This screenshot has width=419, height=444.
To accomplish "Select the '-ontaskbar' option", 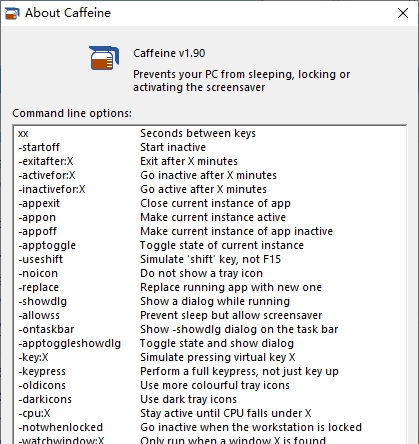I will tap(46, 329).
